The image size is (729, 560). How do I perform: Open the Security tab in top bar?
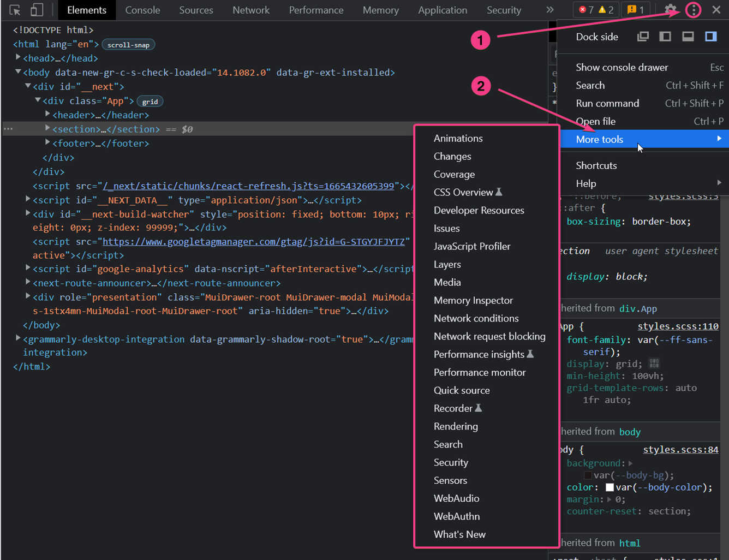click(x=504, y=10)
